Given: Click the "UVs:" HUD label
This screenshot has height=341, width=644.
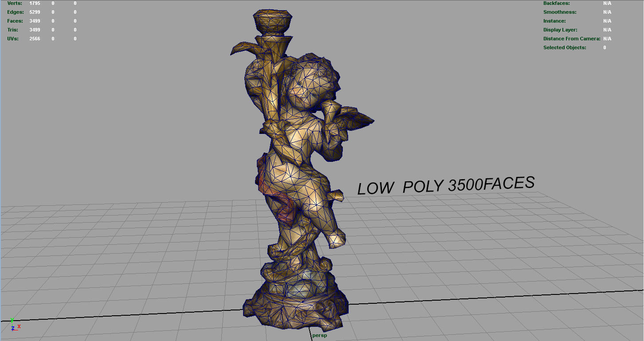Looking at the screenshot, I should coord(12,39).
